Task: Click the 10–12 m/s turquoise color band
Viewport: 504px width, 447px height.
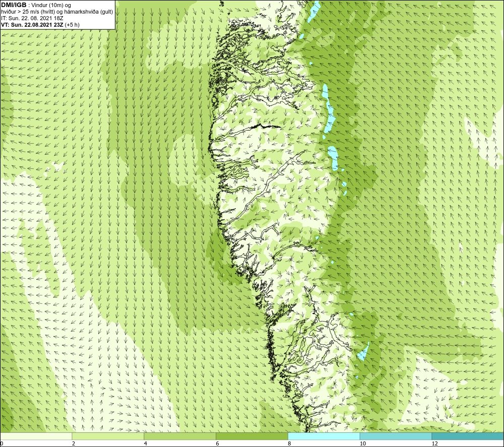Action: 396,436
